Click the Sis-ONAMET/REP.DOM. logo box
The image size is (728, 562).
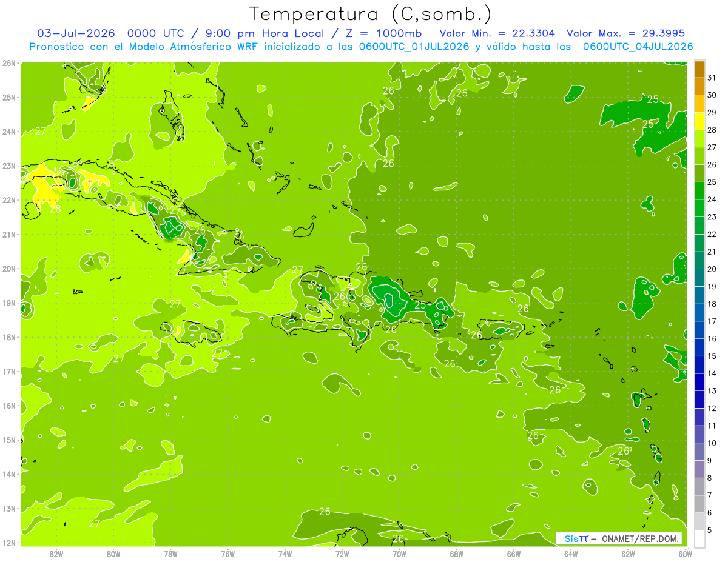point(619,538)
